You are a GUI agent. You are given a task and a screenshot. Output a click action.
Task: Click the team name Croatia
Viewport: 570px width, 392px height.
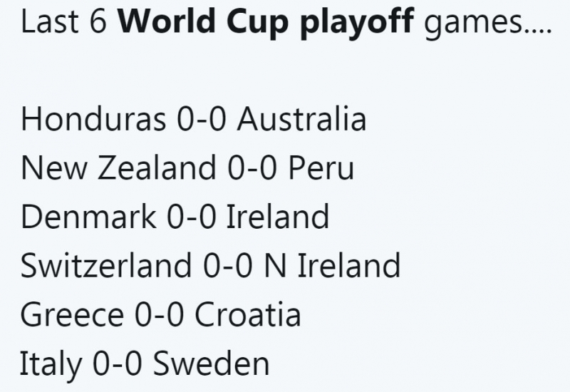(247, 314)
